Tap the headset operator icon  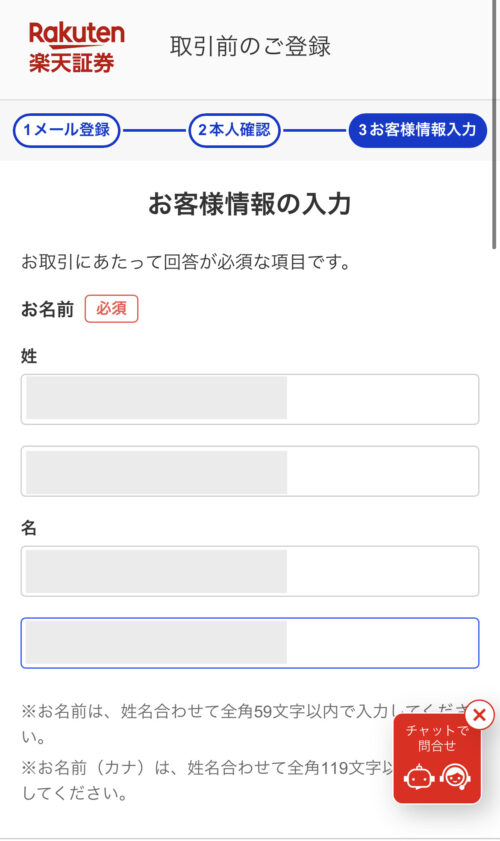(x=455, y=776)
